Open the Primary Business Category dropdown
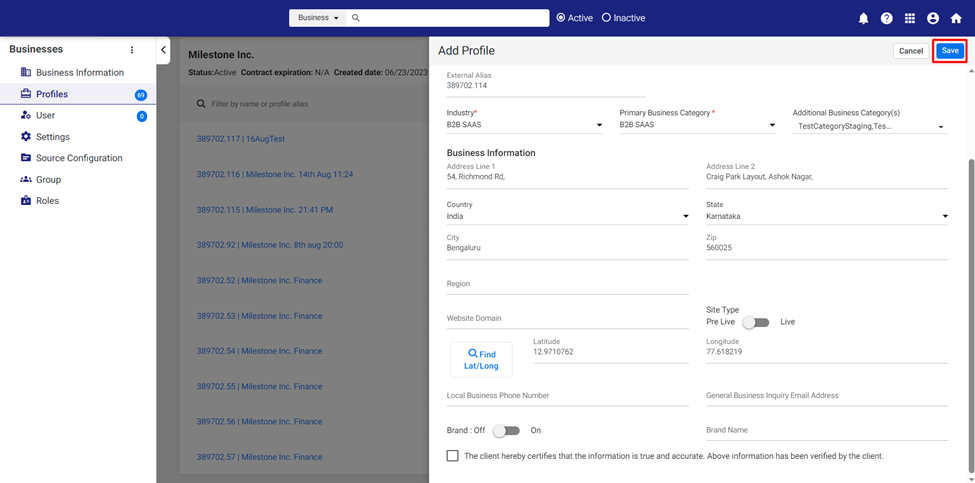Viewport: 975px width, 483px height. (x=698, y=125)
